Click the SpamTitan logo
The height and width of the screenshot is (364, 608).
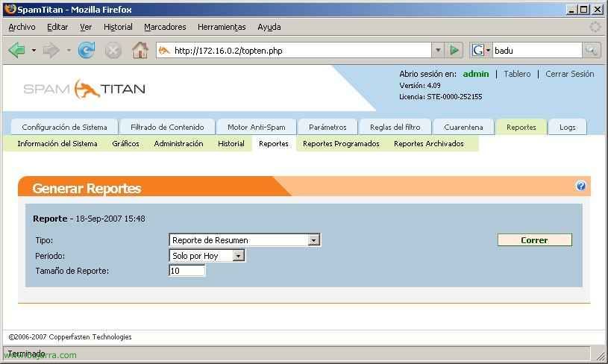84,90
